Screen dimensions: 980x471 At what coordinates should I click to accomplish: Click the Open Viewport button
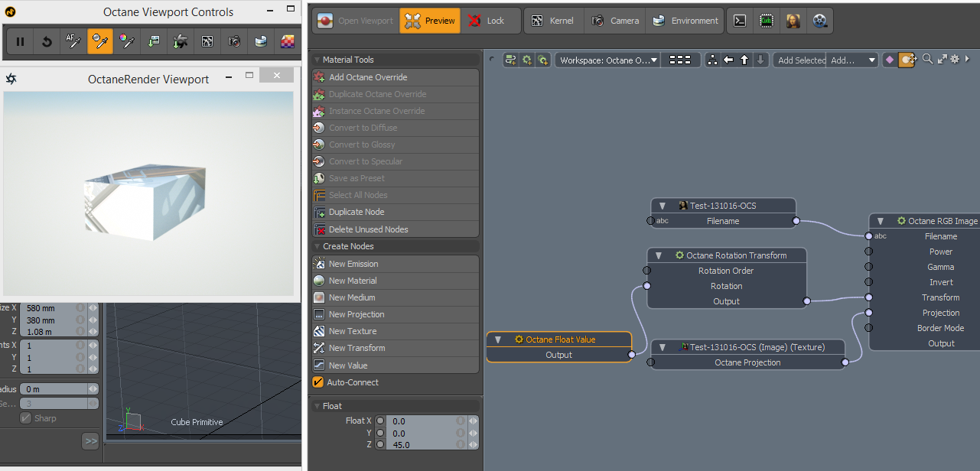(x=356, y=21)
